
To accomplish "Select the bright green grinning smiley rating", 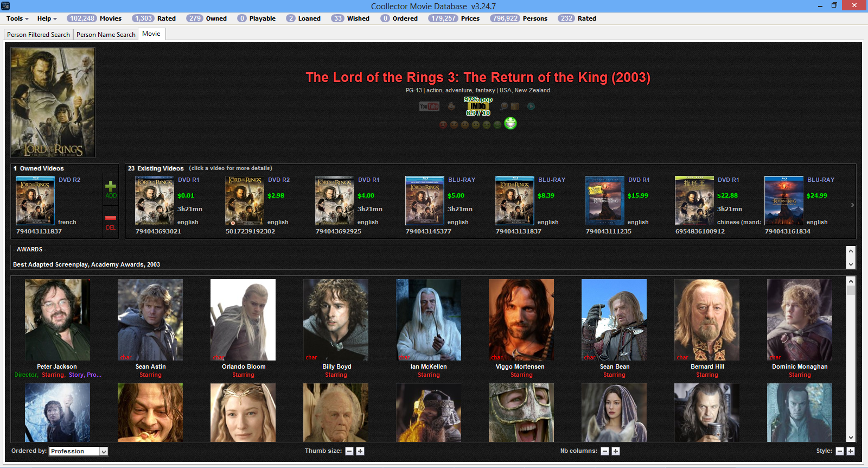I will click(x=510, y=123).
